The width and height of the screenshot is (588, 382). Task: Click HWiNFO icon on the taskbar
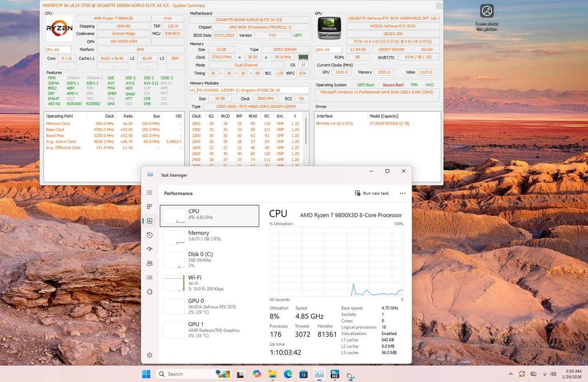tap(335, 374)
